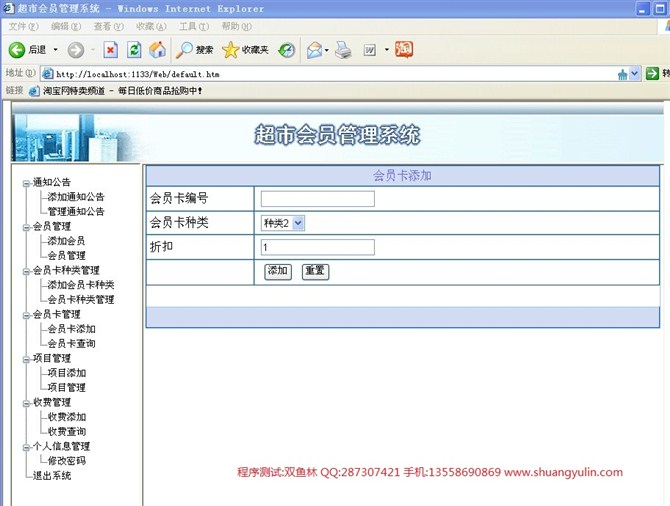Open 淘宝网特卖频道 link in links bar
Screen dimensions: 670x506
(x=115, y=91)
